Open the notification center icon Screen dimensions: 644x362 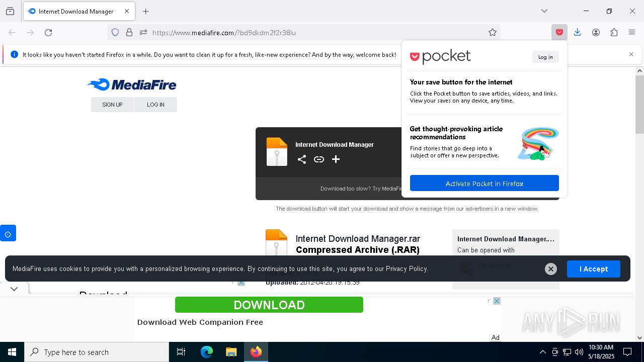tap(627, 352)
